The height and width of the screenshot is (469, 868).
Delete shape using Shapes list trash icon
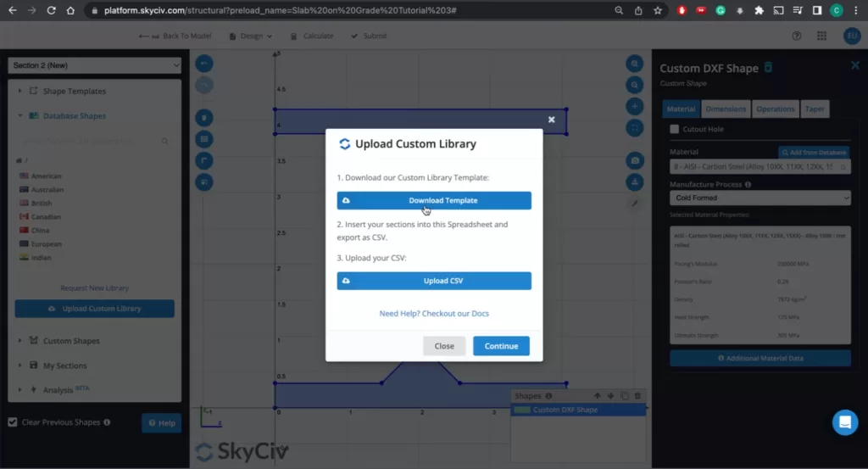click(x=637, y=396)
